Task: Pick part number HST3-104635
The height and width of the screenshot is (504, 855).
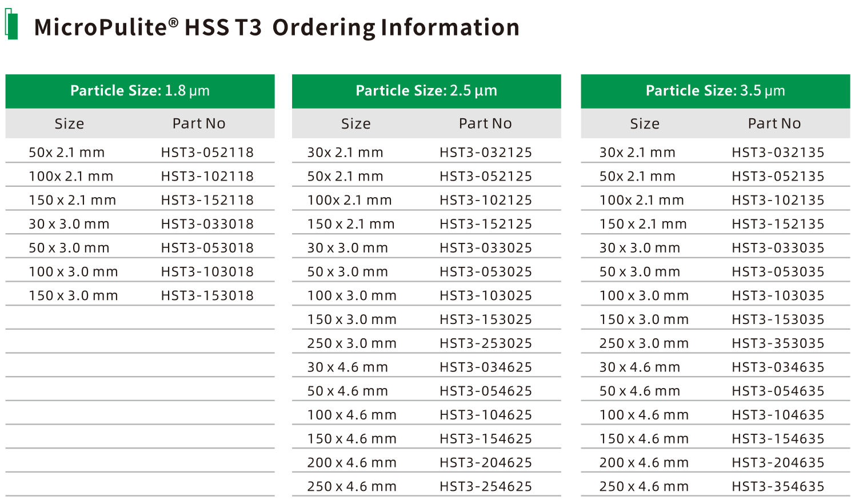Action: [x=778, y=415]
